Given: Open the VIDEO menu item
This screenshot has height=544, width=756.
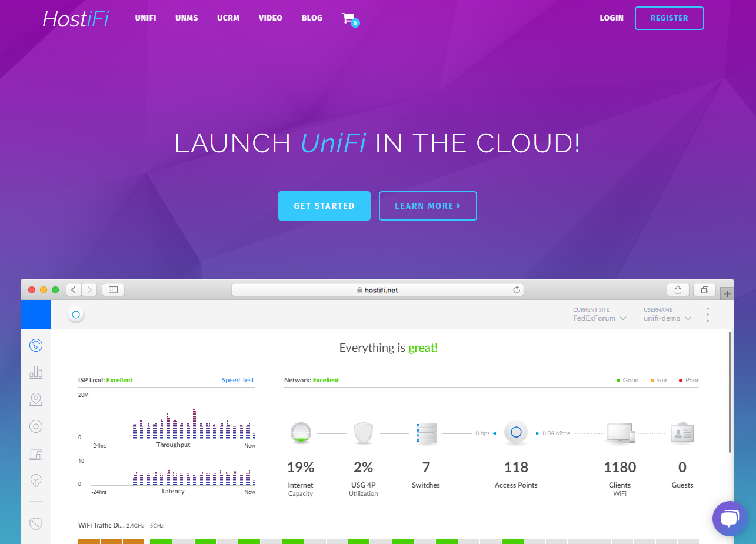Looking at the screenshot, I should [x=271, y=18].
